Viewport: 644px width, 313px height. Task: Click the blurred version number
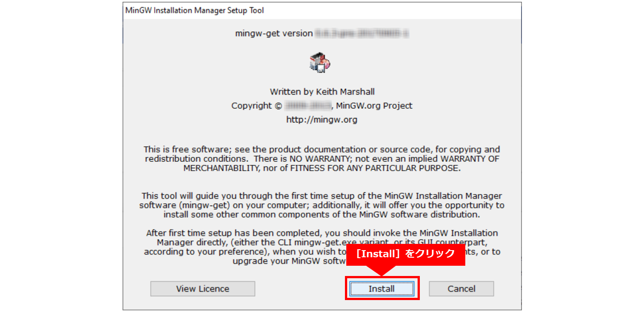[362, 33]
